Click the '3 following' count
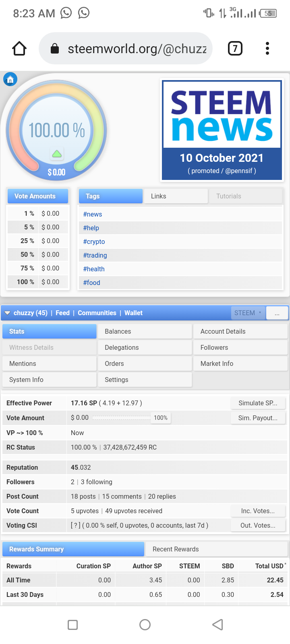The height and width of the screenshot is (644, 290). point(97,482)
